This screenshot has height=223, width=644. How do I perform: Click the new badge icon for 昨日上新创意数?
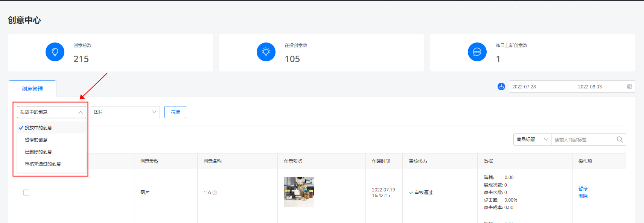tap(477, 52)
